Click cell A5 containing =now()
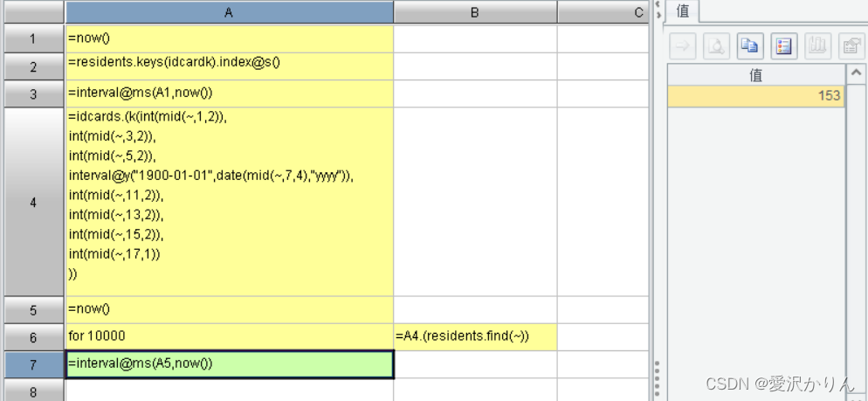 pos(229,310)
